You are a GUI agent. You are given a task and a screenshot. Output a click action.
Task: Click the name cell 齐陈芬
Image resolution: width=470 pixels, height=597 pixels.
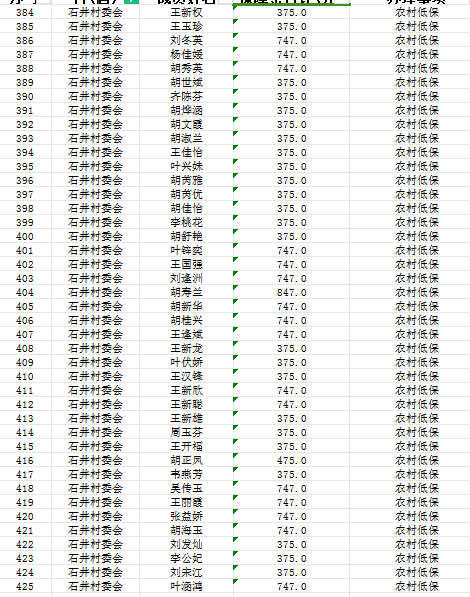coord(186,96)
